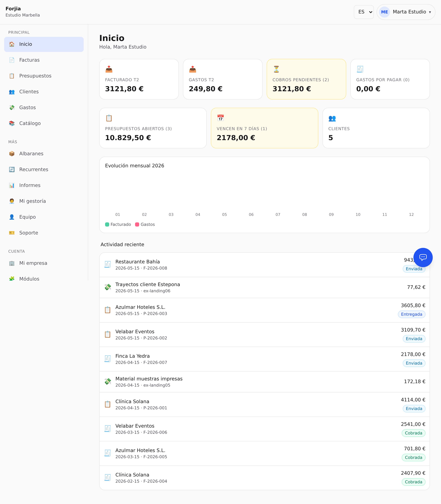This screenshot has width=441, height=504.
Task: Click the Inicio house icon in sidebar
Action: click(12, 44)
